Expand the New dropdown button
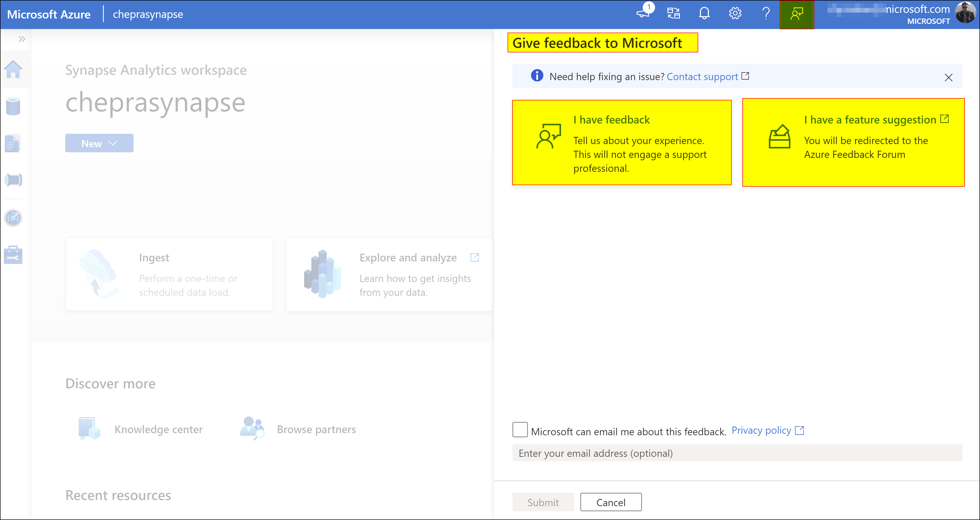 point(99,143)
